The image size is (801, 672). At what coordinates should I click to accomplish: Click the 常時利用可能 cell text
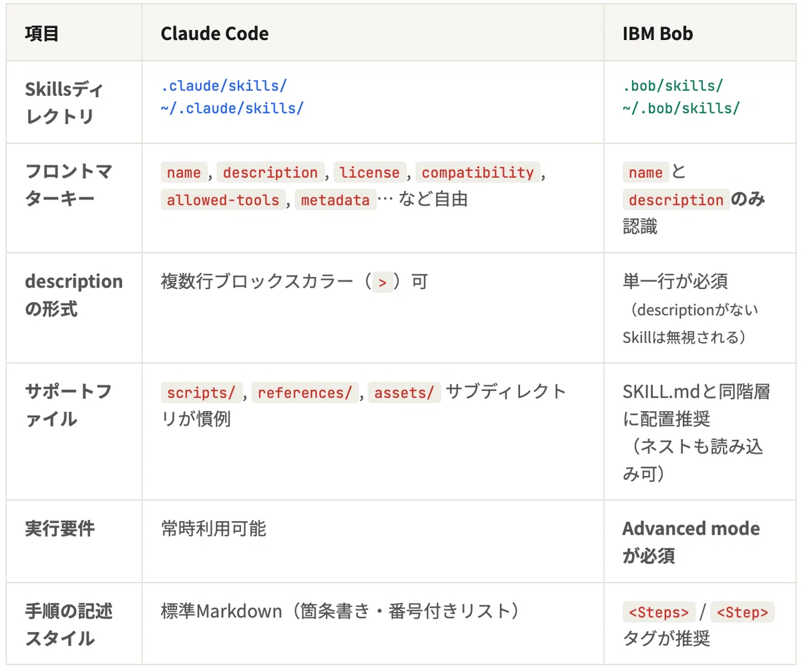point(214,529)
